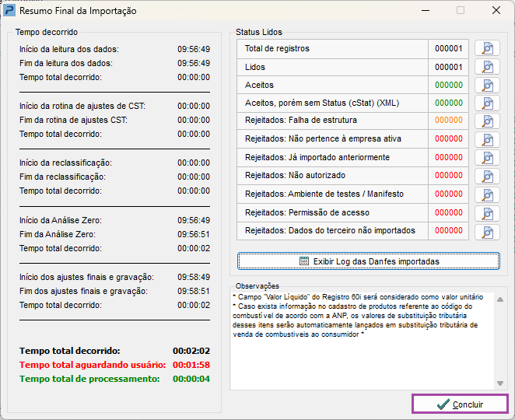The image size is (515, 420).
Task: Open details icon for Total de registros
Action: (x=488, y=48)
